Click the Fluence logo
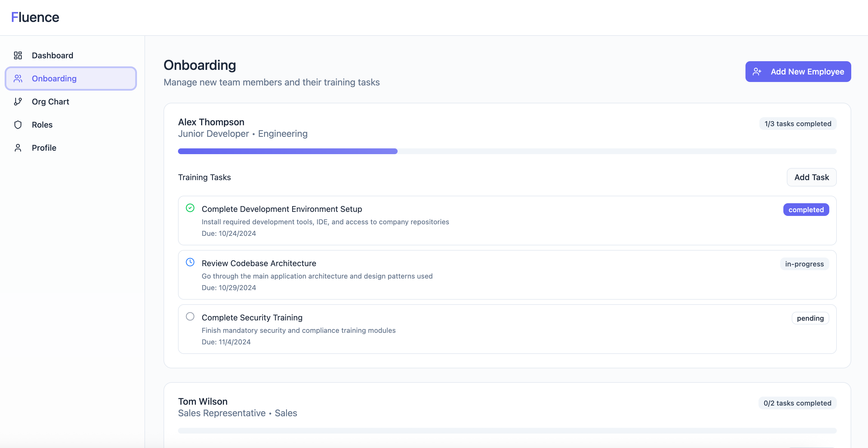868x448 pixels. tap(35, 17)
